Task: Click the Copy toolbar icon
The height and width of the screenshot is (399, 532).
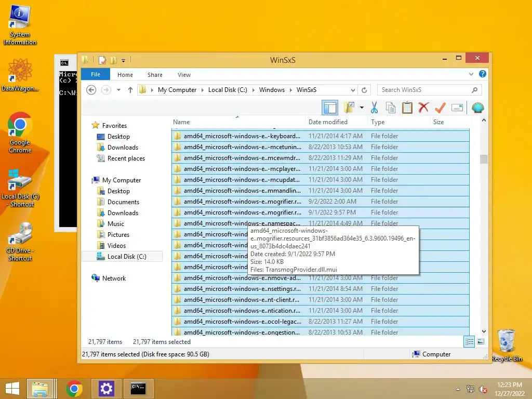Action: (x=391, y=108)
